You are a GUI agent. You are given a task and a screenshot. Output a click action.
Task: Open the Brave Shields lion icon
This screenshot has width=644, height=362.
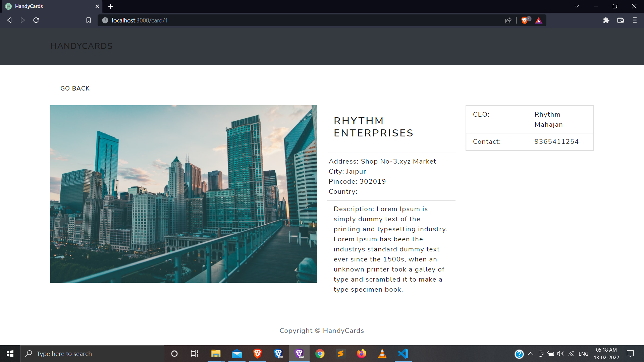pyautogui.click(x=525, y=20)
